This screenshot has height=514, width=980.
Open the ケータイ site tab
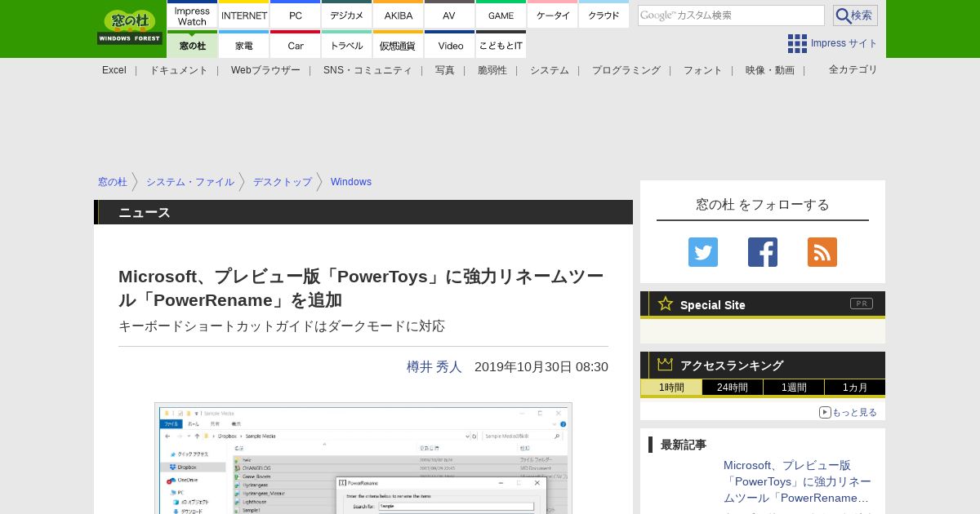tap(553, 15)
